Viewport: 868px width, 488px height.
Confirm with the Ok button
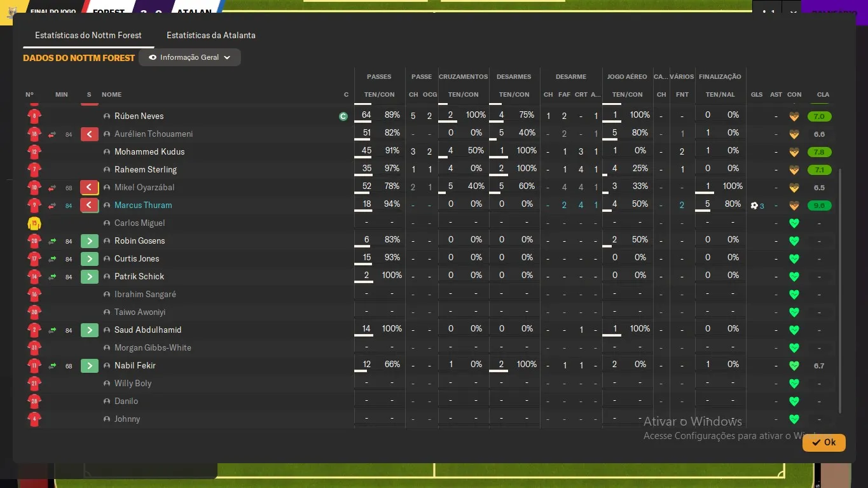pyautogui.click(x=823, y=442)
